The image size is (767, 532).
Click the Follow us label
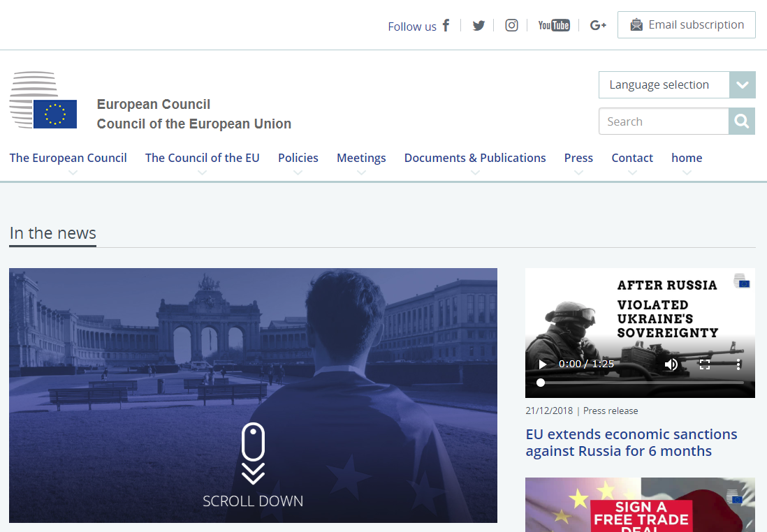pos(412,27)
